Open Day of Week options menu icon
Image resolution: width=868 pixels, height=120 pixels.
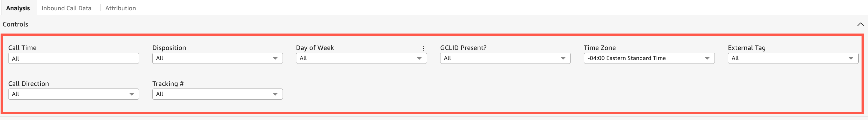pyautogui.click(x=423, y=48)
